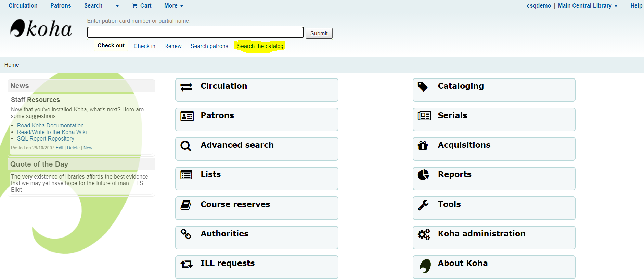The image size is (644, 280).
Task: Open the ILL requests module label
Action: [228, 263]
